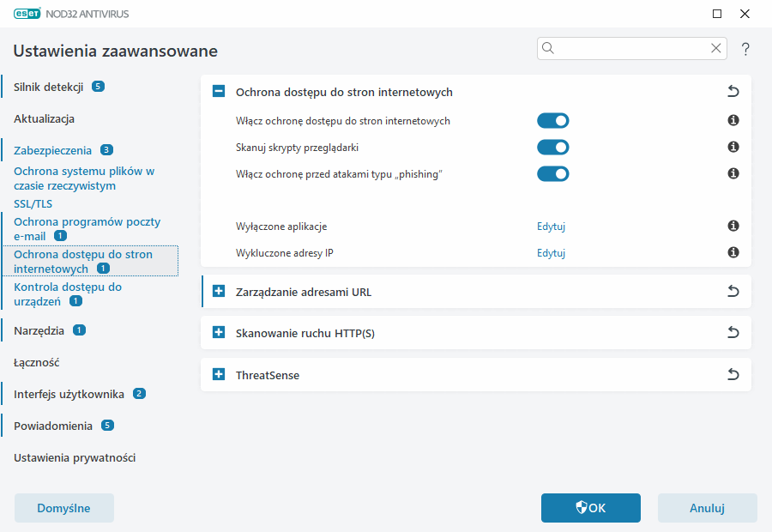Click inside the search input field
The height and width of the screenshot is (532, 772).
pyautogui.click(x=630, y=49)
